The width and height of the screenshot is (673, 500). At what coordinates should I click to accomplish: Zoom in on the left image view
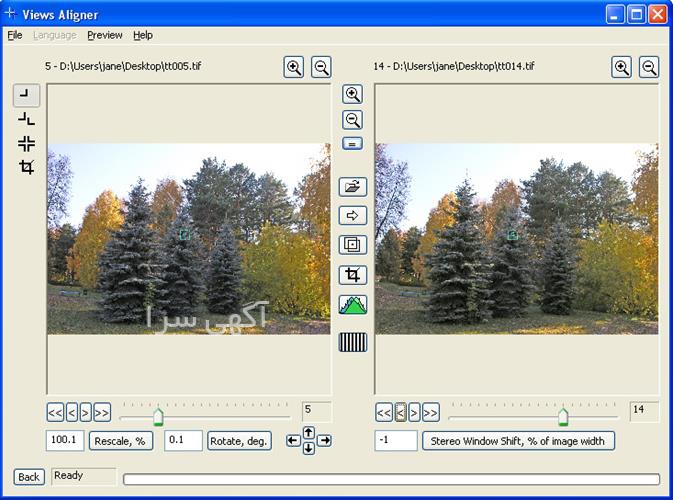click(x=294, y=67)
